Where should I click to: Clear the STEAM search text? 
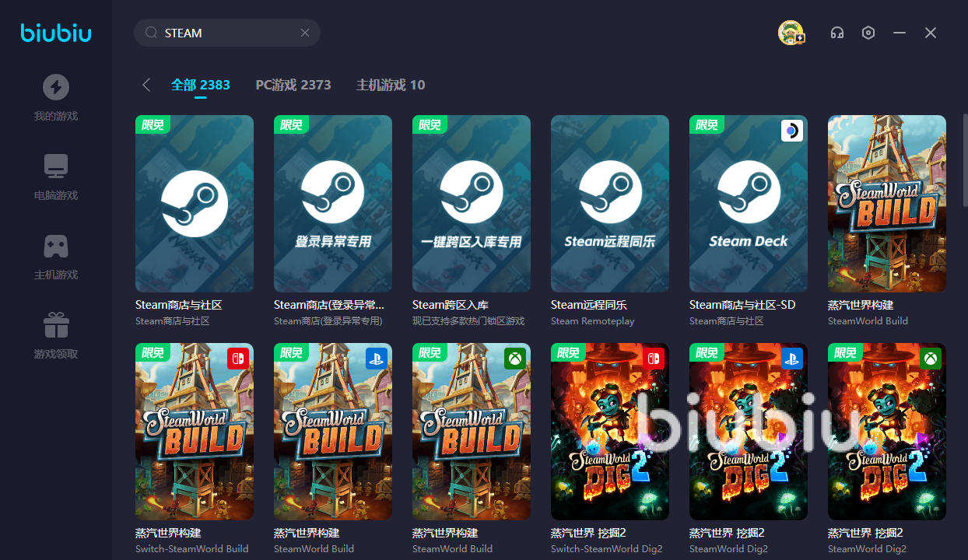(305, 33)
